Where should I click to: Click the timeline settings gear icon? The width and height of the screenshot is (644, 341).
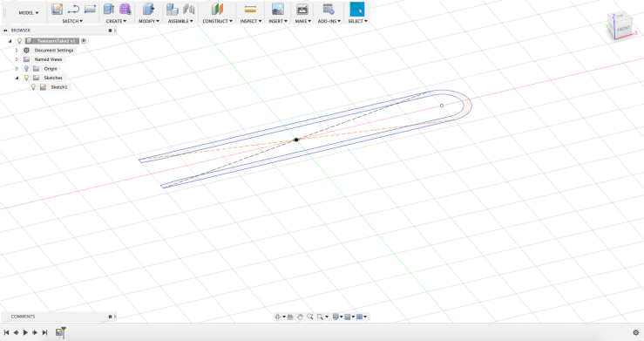pyautogui.click(x=636, y=332)
